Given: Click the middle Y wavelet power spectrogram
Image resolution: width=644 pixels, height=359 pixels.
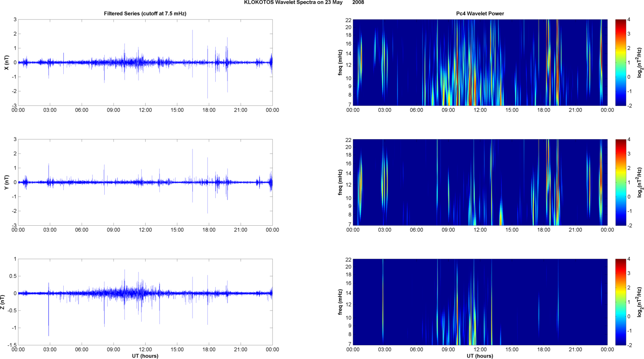Looking at the screenshot, I should tap(480, 182).
